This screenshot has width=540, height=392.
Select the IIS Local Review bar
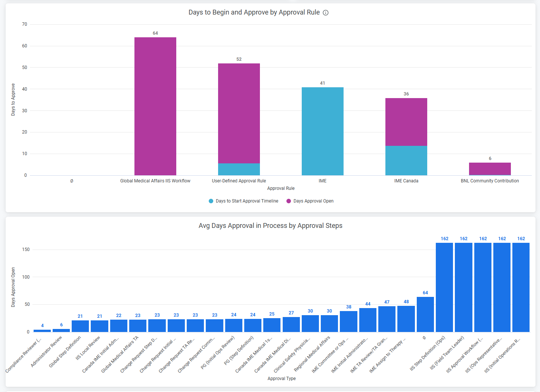[x=100, y=326]
